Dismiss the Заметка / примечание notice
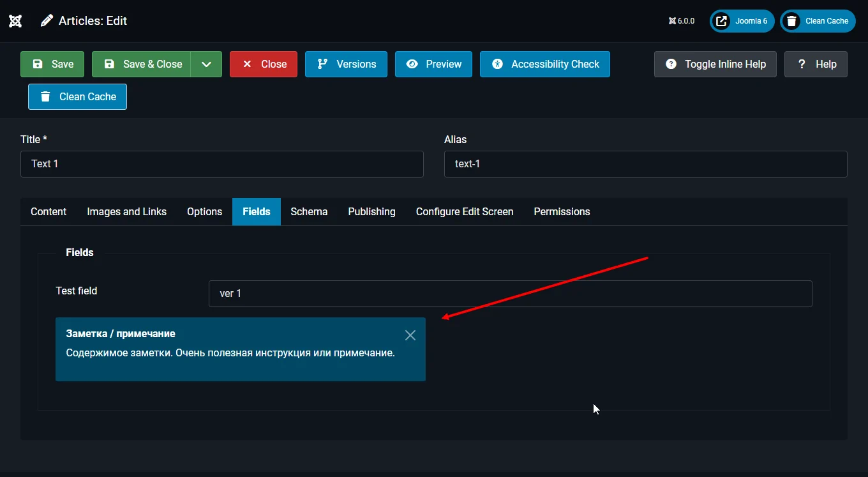This screenshot has width=868, height=477. coord(410,335)
